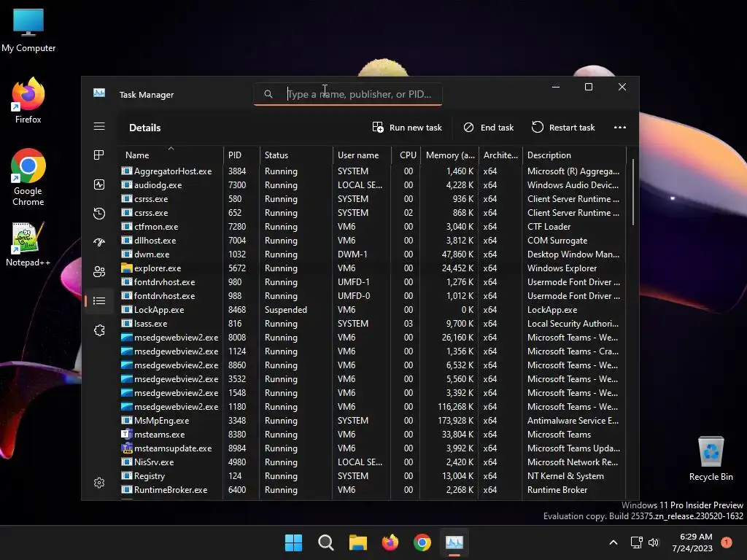
Task: Open the Performance page icon
Action: coord(99,184)
